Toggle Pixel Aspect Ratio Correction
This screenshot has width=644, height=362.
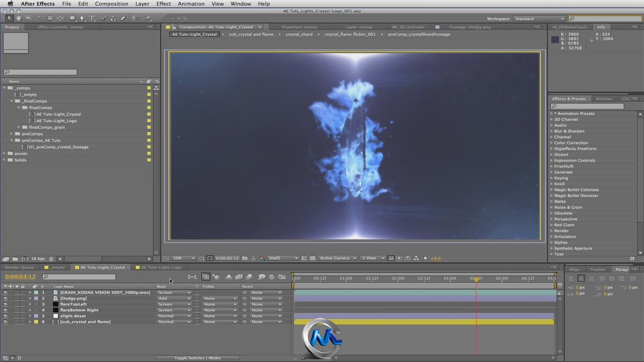tap(391, 258)
